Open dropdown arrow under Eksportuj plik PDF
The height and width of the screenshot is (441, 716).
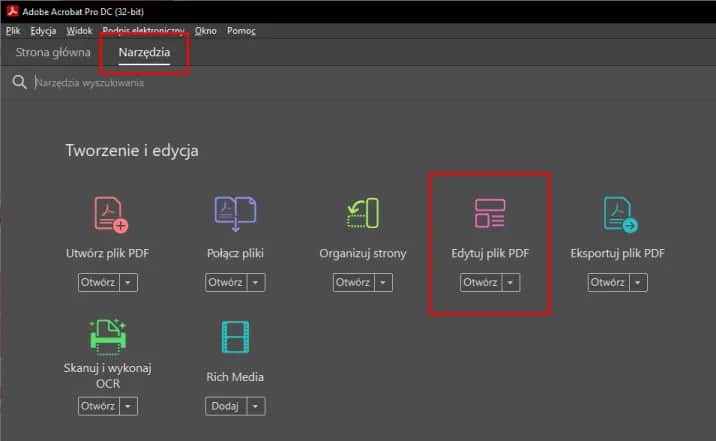[x=639, y=283]
